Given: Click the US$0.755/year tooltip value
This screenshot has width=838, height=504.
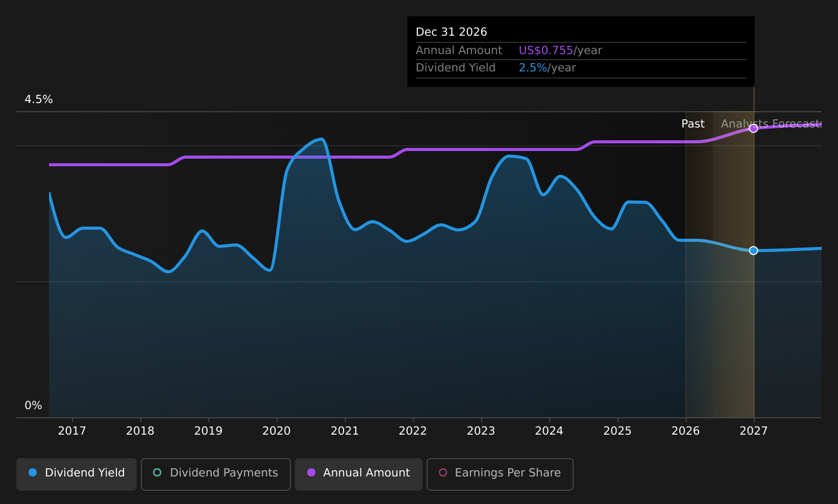Looking at the screenshot, I should (x=560, y=51).
